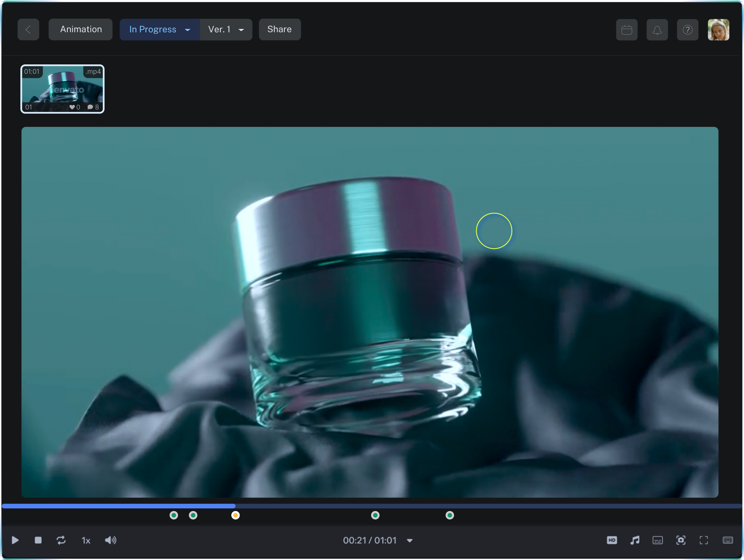Open the user profile avatar
The width and height of the screenshot is (744, 560).
718,30
